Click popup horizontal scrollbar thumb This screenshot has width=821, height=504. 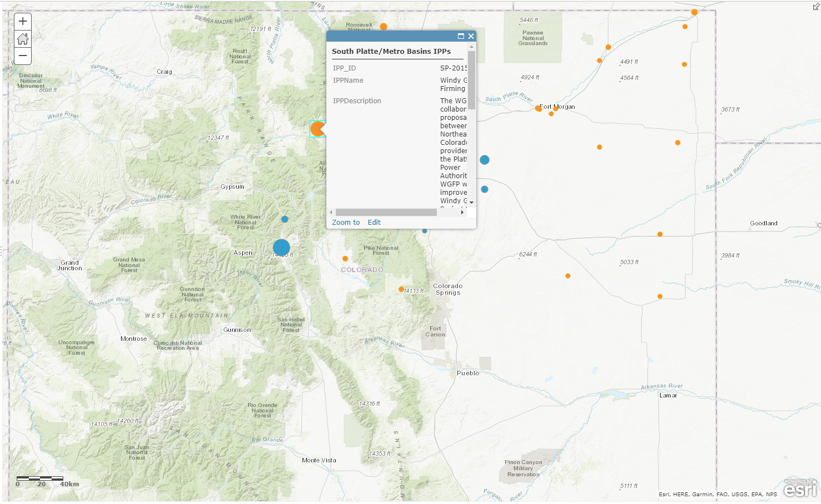(386, 212)
